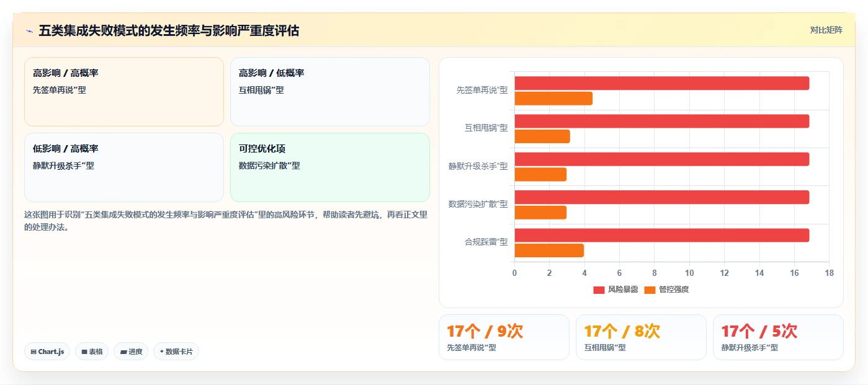Viewport: 868px width, 385px height.
Task: Click the orange bar for 互相甩锅"型
Action: click(x=542, y=136)
